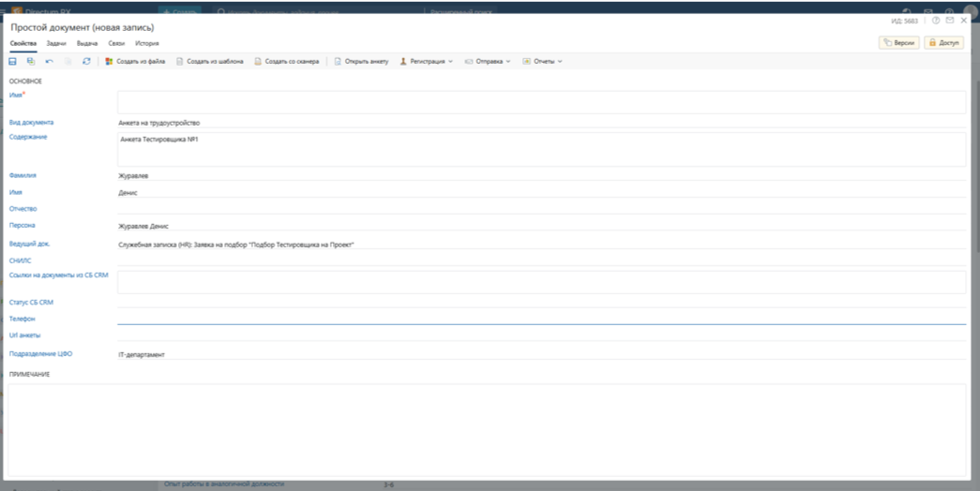Screen dimensions: 980x491
Task: Switch to the 'Задачи' tab
Action: click(x=56, y=44)
